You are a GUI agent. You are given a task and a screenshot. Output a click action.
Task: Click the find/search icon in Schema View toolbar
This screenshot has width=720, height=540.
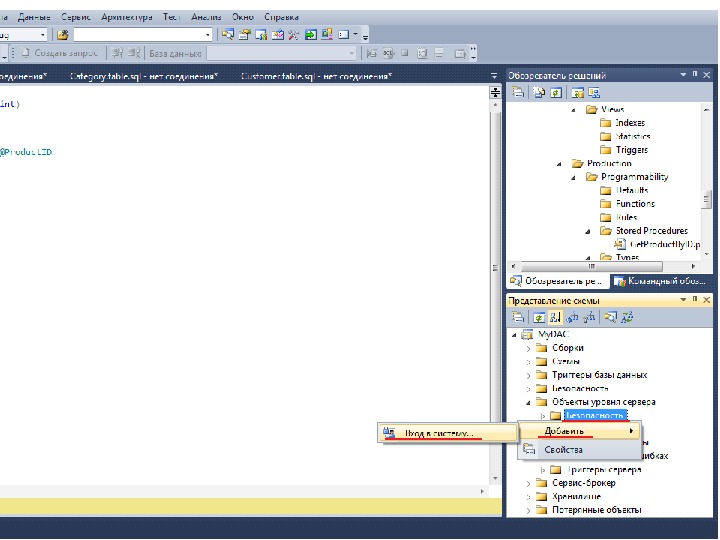tap(610, 317)
